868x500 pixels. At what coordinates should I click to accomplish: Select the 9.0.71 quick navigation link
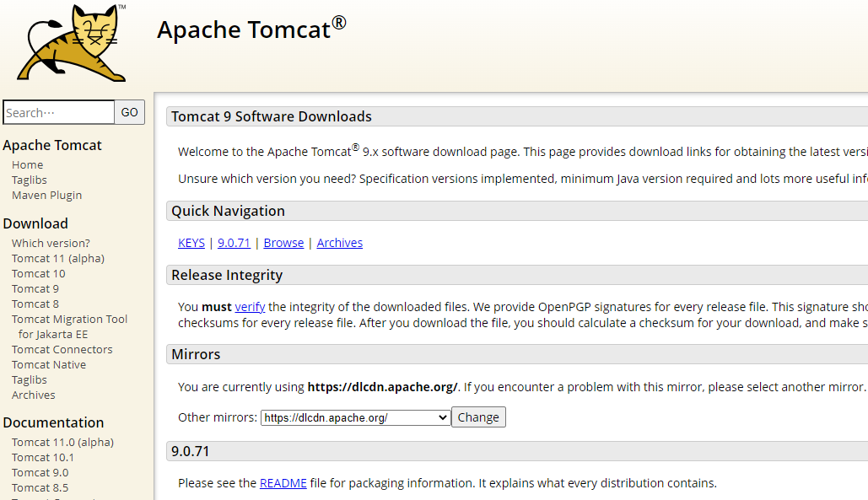(234, 242)
